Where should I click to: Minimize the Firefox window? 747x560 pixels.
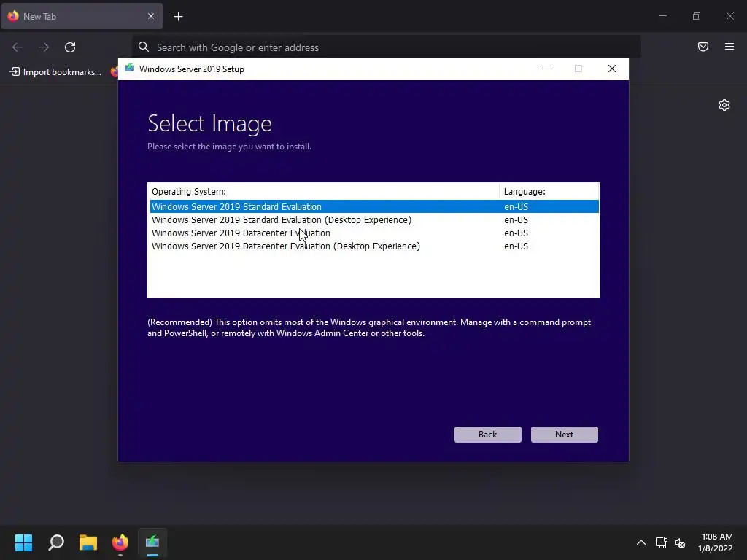[663, 16]
